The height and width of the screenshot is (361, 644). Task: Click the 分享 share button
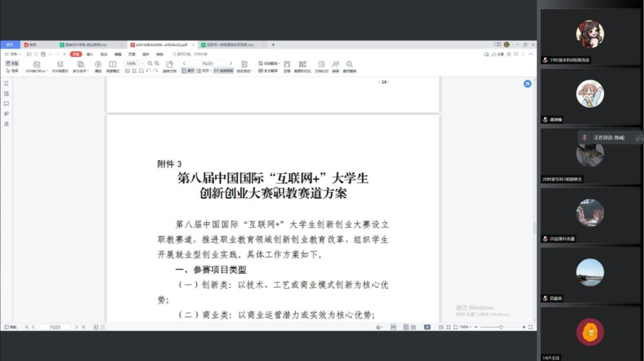[499, 54]
